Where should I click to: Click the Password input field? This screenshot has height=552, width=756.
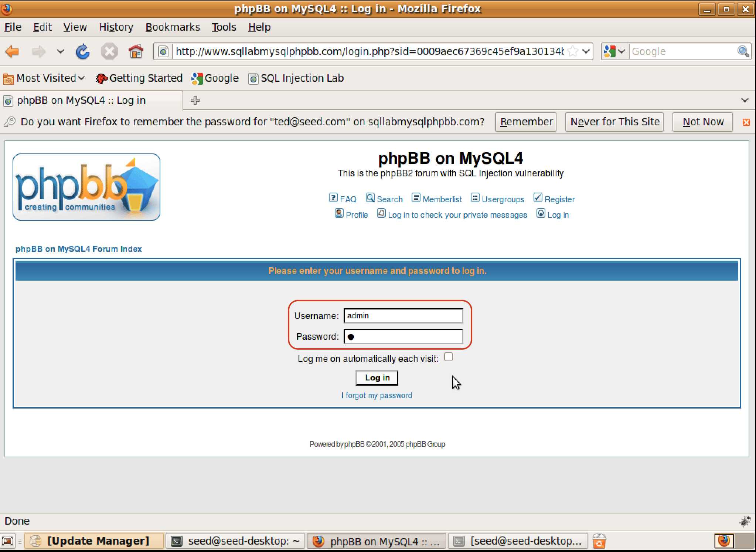coord(403,336)
